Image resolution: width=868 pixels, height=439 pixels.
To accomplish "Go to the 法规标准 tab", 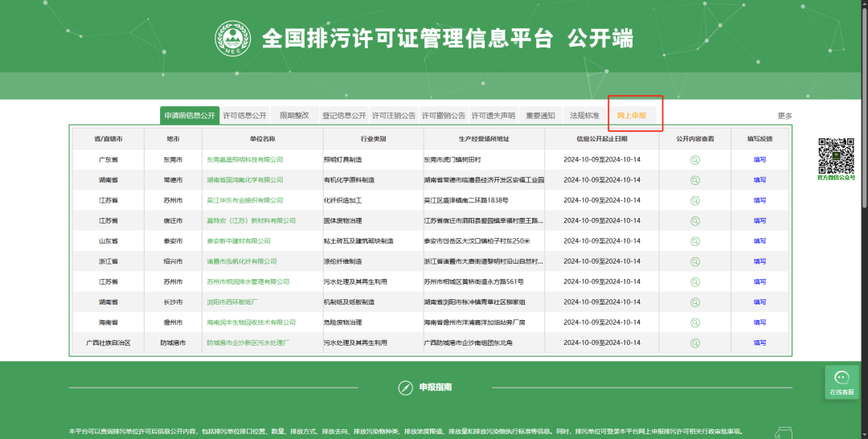I will pos(585,116).
